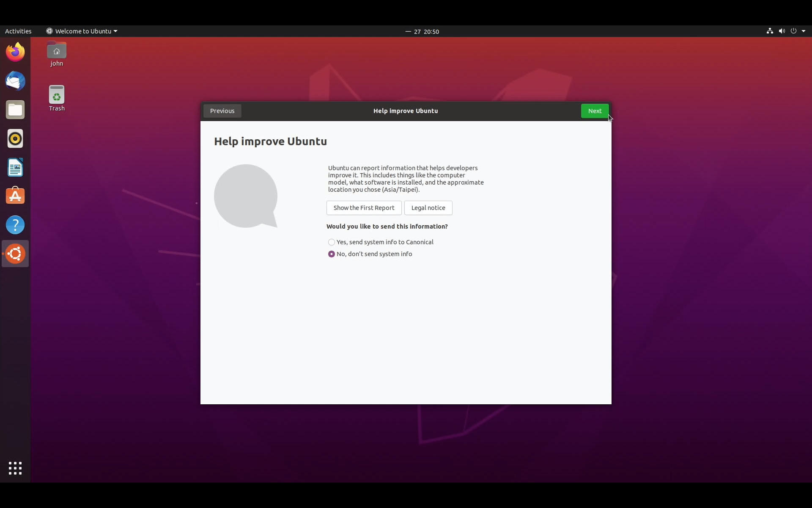Click the network status icon
The image size is (812, 508).
tap(770, 31)
